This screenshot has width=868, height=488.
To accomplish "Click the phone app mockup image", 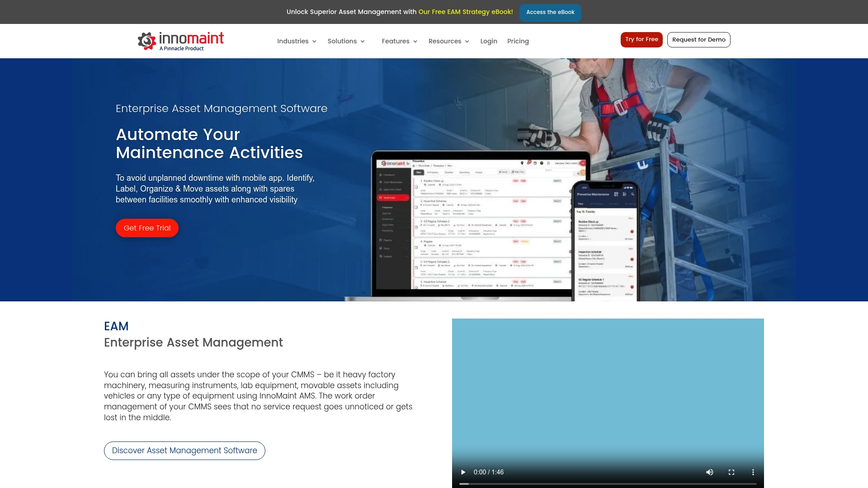I will [x=606, y=242].
